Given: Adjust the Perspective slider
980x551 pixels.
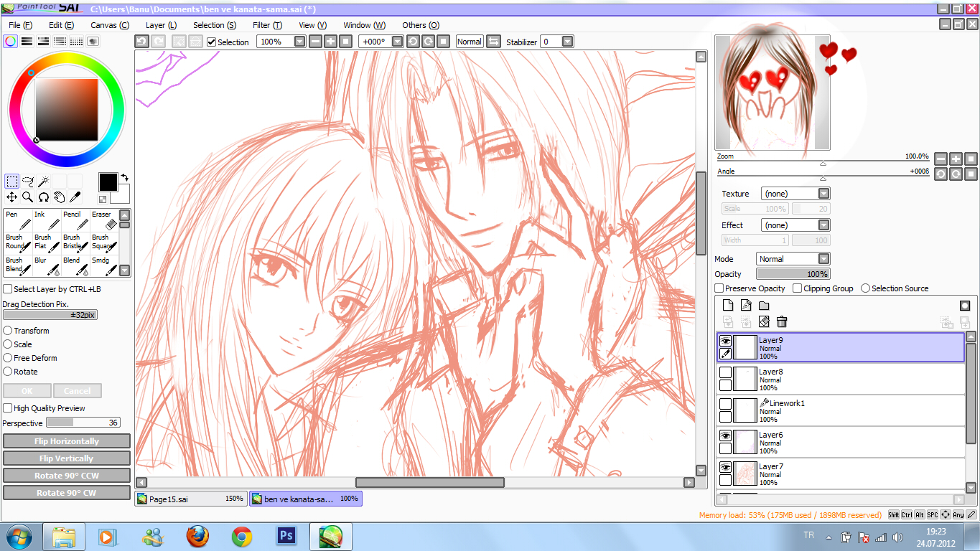Looking at the screenshot, I should [83, 423].
